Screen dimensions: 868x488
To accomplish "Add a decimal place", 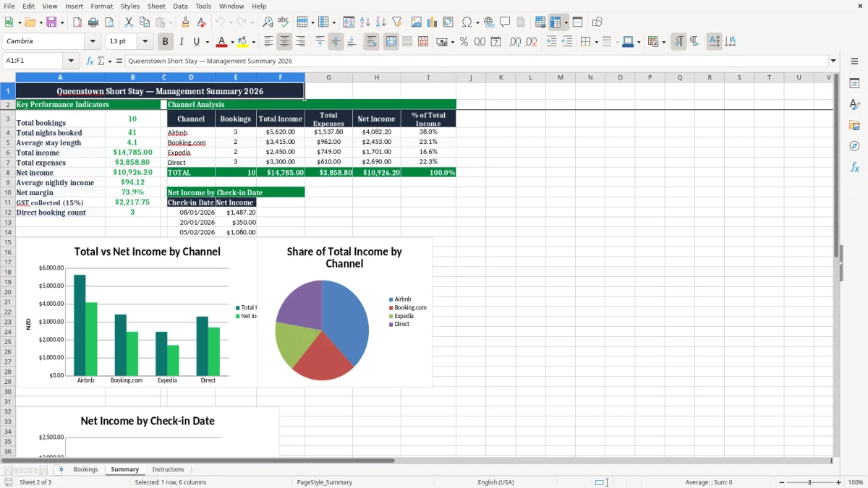I will pyautogui.click(x=515, y=42).
